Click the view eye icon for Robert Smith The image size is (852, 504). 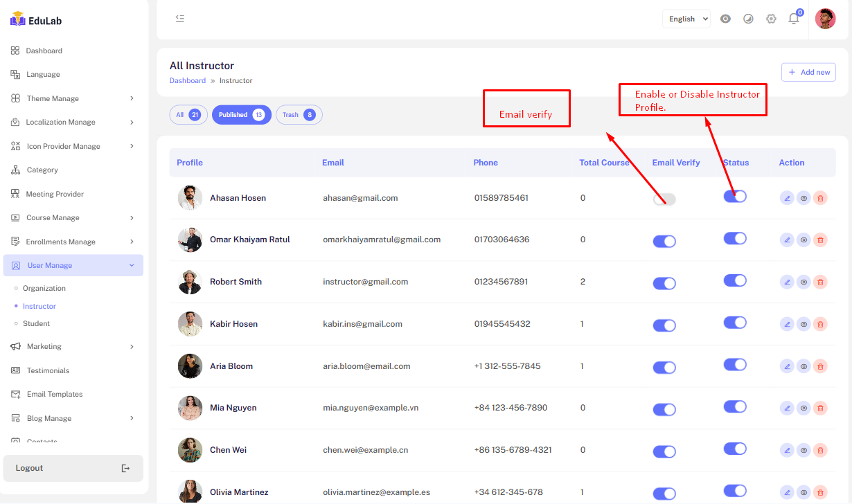coord(804,282)
